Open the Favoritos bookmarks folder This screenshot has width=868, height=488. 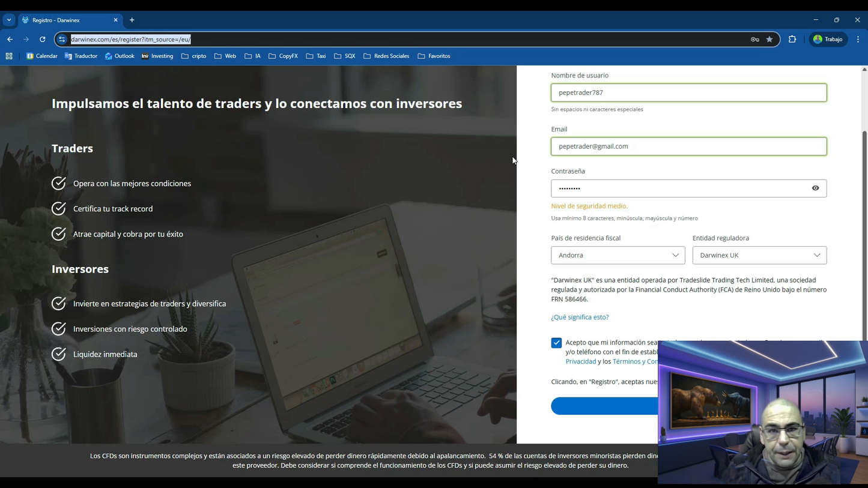(434, 56)
